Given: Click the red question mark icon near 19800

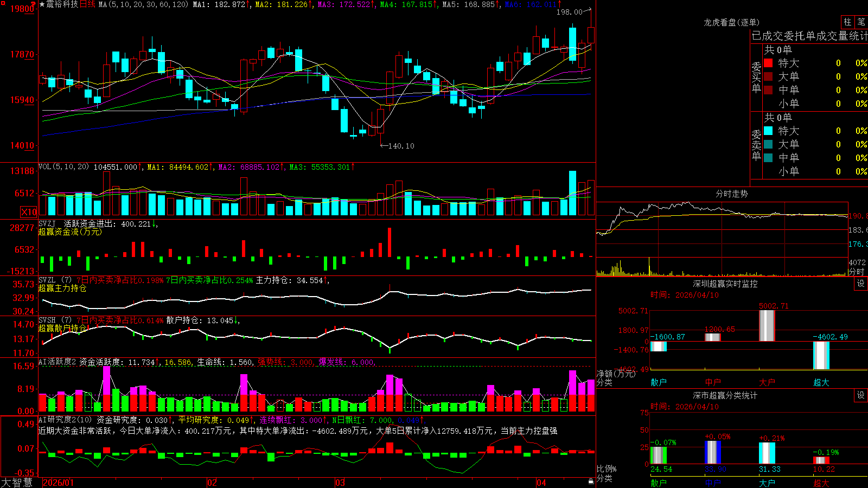Looking at the screenshot, I should point(34,4).
